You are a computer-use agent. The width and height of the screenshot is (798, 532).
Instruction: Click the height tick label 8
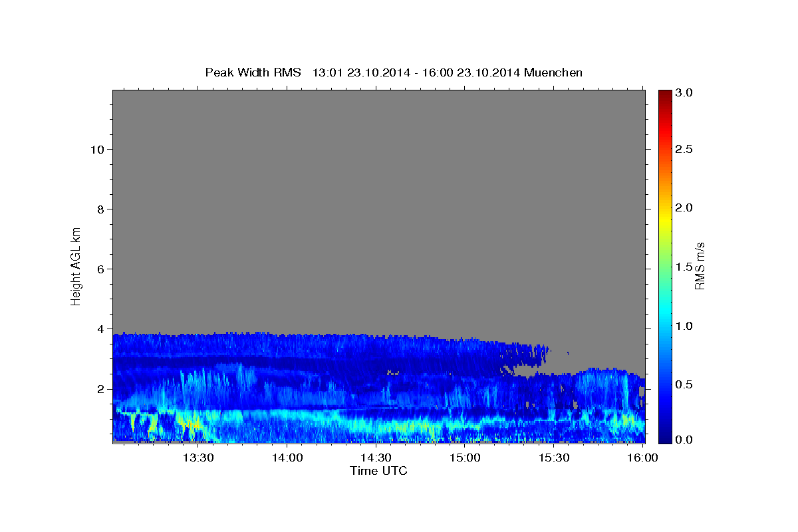coord(101,209)
